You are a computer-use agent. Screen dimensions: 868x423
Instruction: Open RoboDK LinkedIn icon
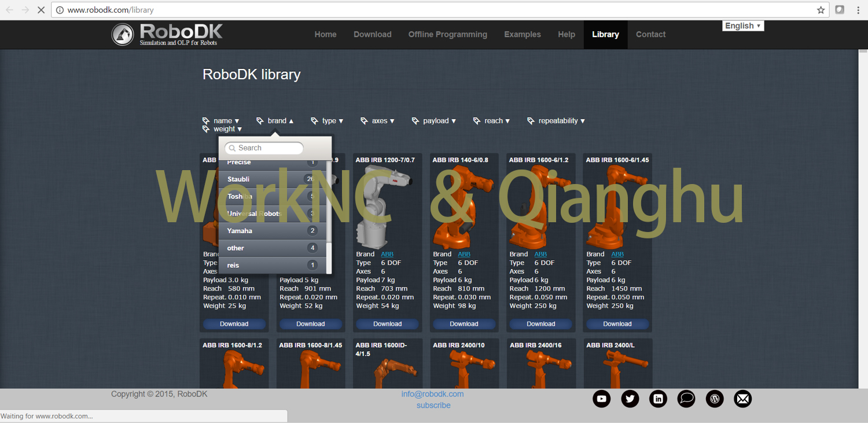tap(658, 399)
